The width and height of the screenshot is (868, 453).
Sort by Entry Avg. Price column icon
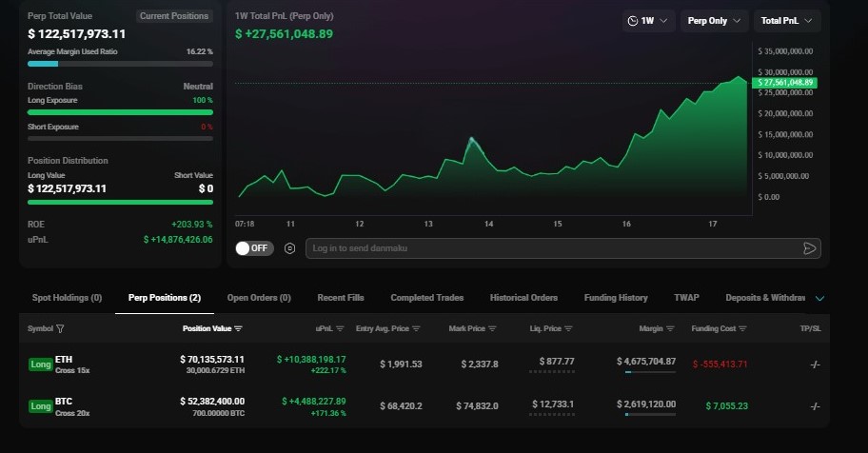[416, 329]
